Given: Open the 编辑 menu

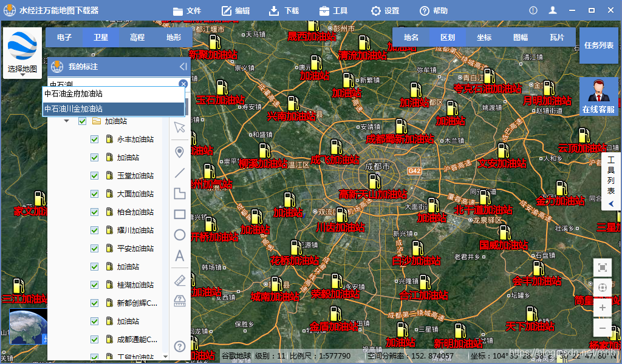Looking at the screenshot, I should pos(236,11).
